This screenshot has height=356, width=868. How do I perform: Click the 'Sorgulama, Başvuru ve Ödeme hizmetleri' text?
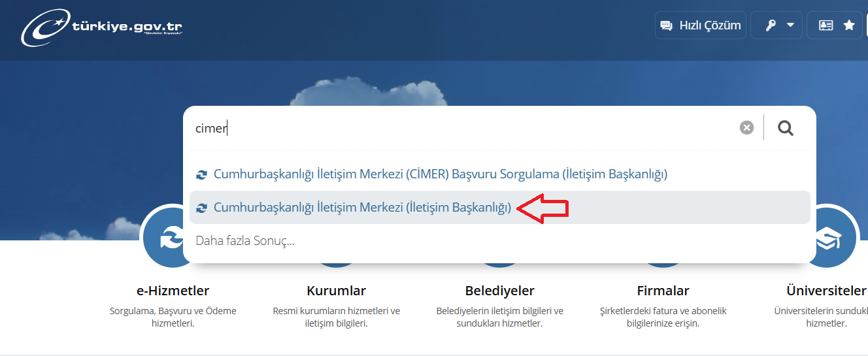point(173,317)
